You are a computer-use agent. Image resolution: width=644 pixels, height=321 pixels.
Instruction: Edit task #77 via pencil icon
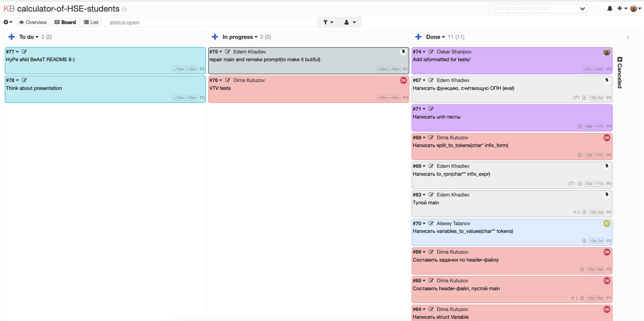click(24, 52)
